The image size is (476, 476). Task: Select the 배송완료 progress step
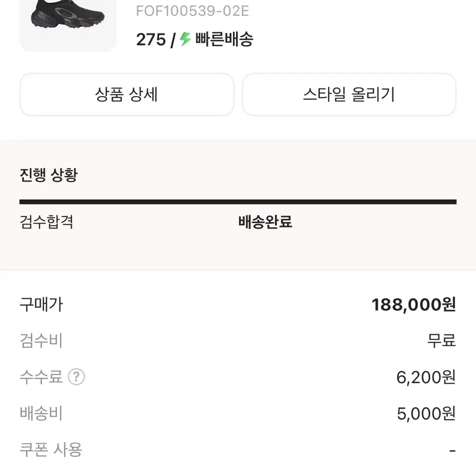point(265,222)
